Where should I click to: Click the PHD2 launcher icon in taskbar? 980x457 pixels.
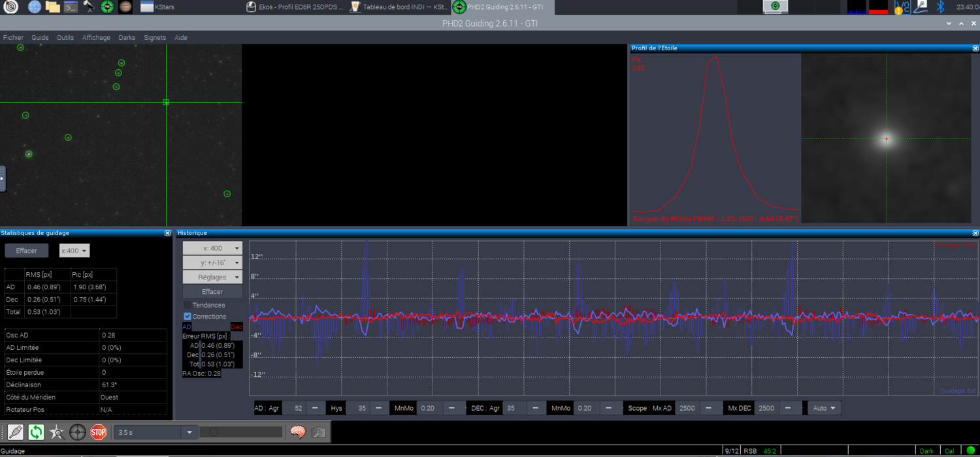(x=107, y=7)
